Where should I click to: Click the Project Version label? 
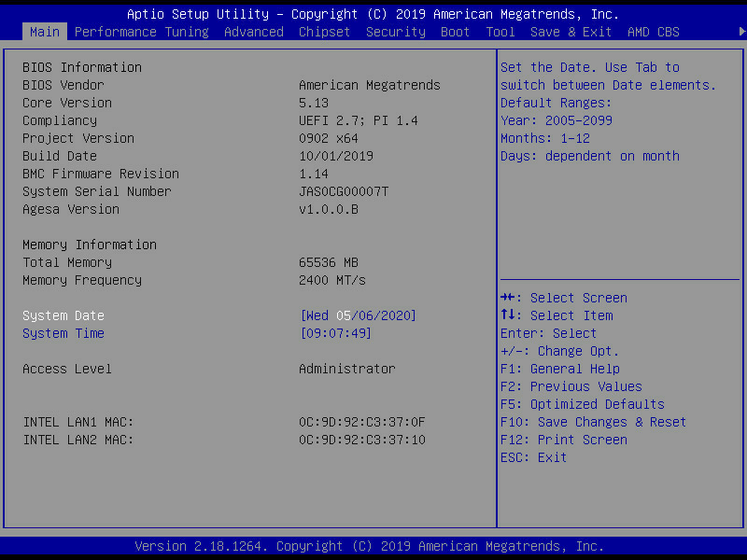coord(78,138)
